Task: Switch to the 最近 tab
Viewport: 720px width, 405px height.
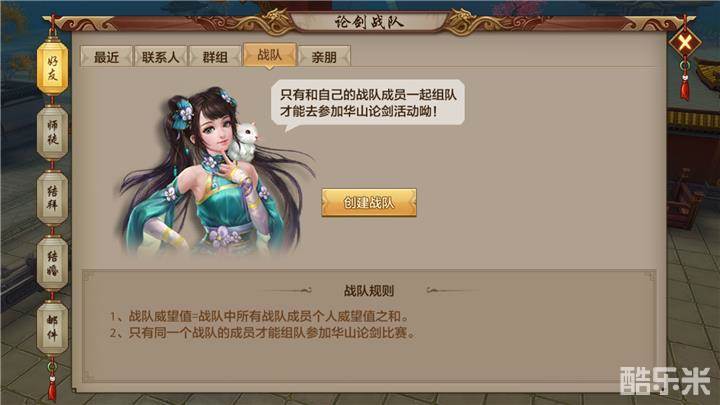Action: tap(107, 57)
